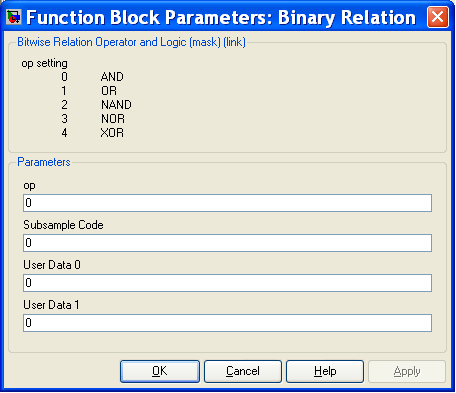
Task: Click the dialog title 'Function Block Parameters: Binary Relation'
Action: (221, 17)
